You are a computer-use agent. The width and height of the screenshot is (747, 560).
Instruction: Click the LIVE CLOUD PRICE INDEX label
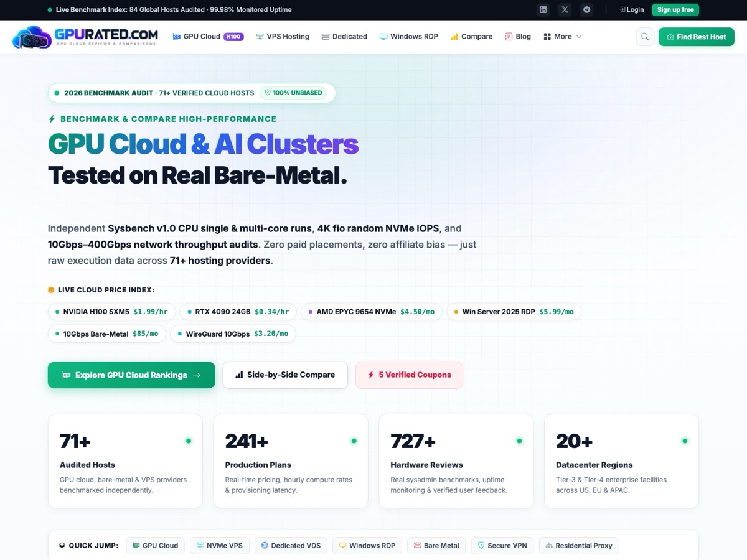click(x=106, y=290)
